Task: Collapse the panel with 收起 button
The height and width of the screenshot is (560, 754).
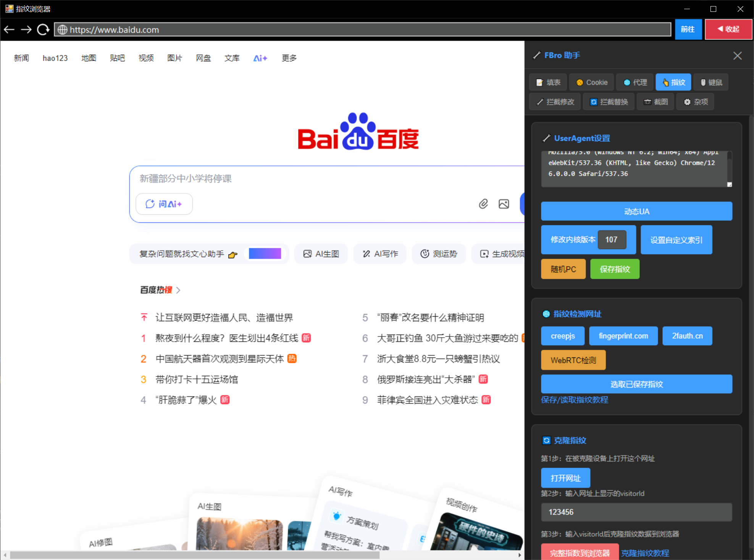Action: 728,29
